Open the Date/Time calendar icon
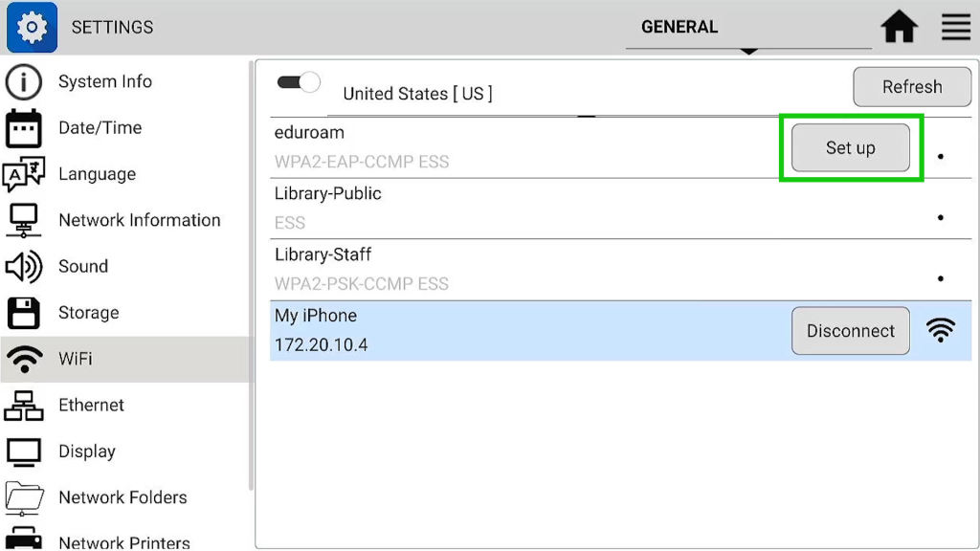This screenshot has height=551, width=980. (24, 128)
